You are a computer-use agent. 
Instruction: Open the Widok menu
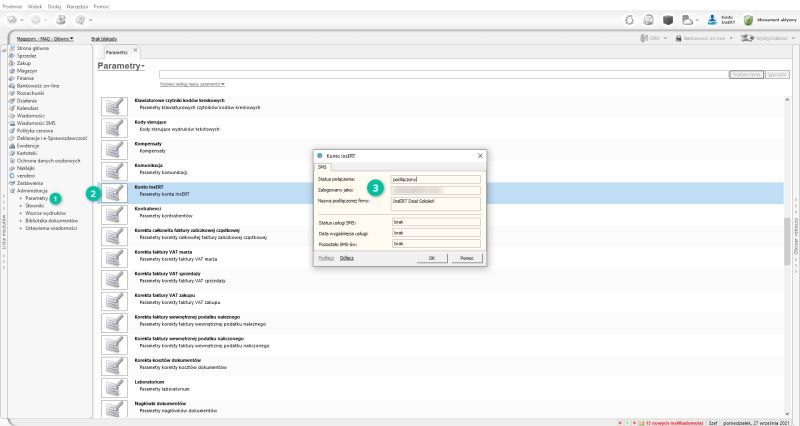click(x=35, y=7)
